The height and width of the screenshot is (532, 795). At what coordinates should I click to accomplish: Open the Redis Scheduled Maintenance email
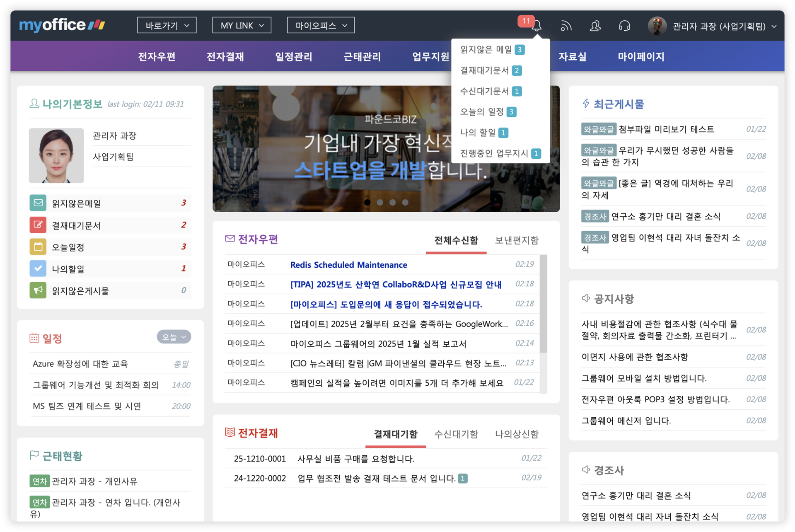click(348, 264)
